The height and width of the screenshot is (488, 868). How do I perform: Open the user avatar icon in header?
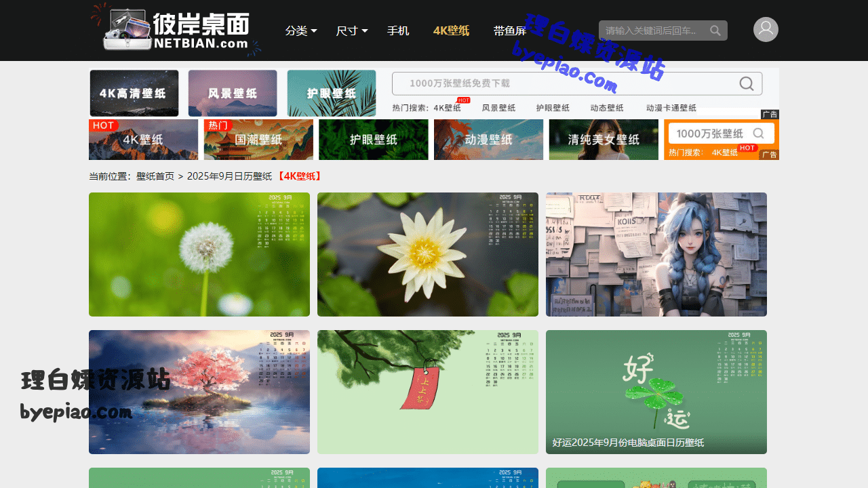[x=766, y=29]
